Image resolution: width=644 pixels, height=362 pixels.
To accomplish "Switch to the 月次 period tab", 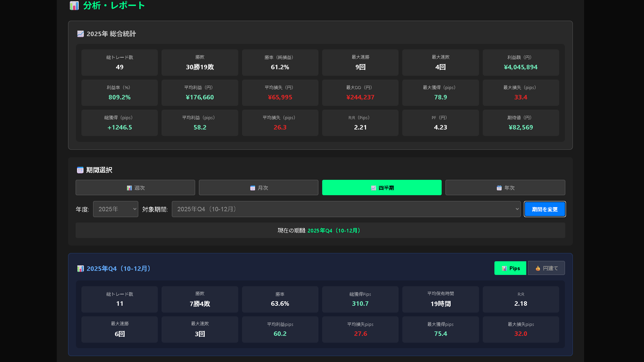I will coord(258,188).
